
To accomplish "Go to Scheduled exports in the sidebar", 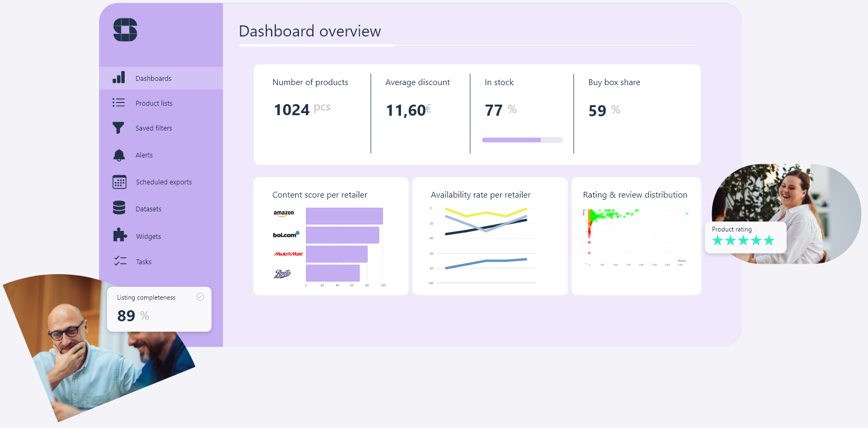I will point(164,182).
